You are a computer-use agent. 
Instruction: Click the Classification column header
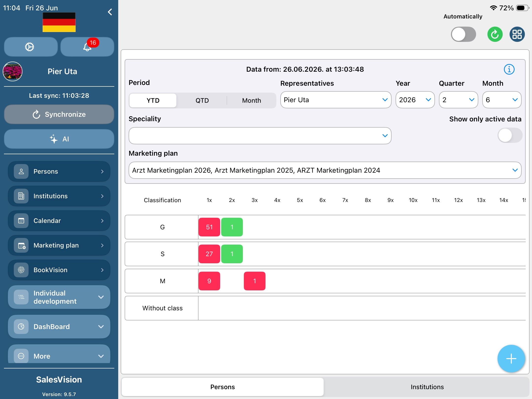(x=162, y=200)
